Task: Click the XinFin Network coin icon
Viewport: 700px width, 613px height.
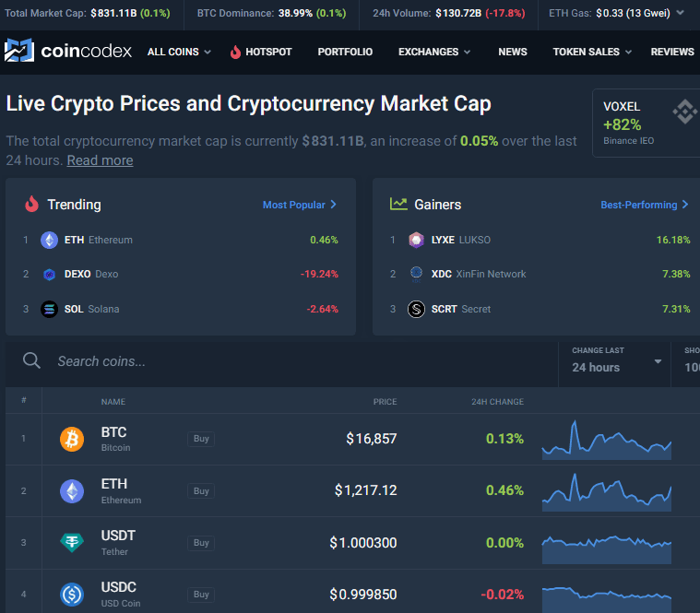Action: (416, 274)
